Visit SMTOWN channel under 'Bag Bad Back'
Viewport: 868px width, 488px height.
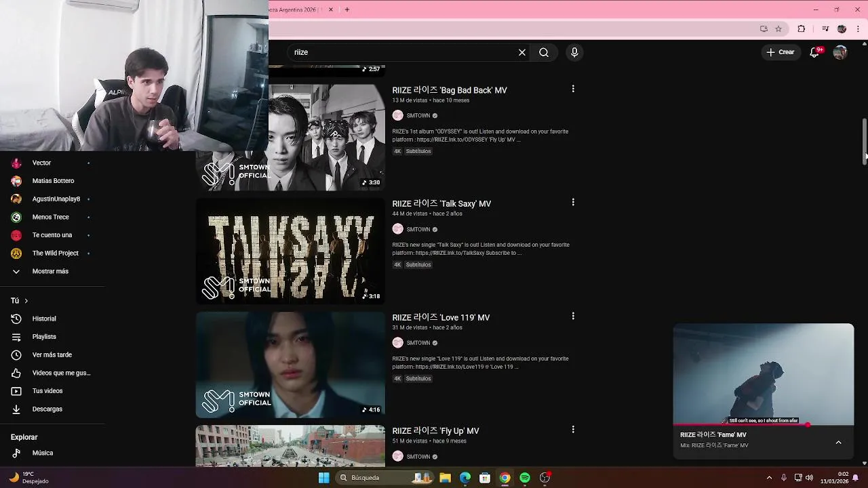tap(418, 115)
